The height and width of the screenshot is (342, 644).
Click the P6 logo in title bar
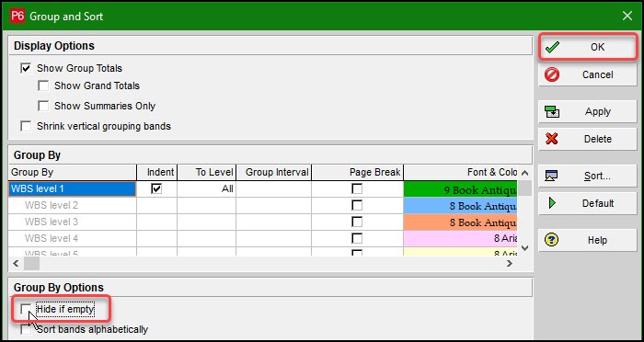[17, 16]
